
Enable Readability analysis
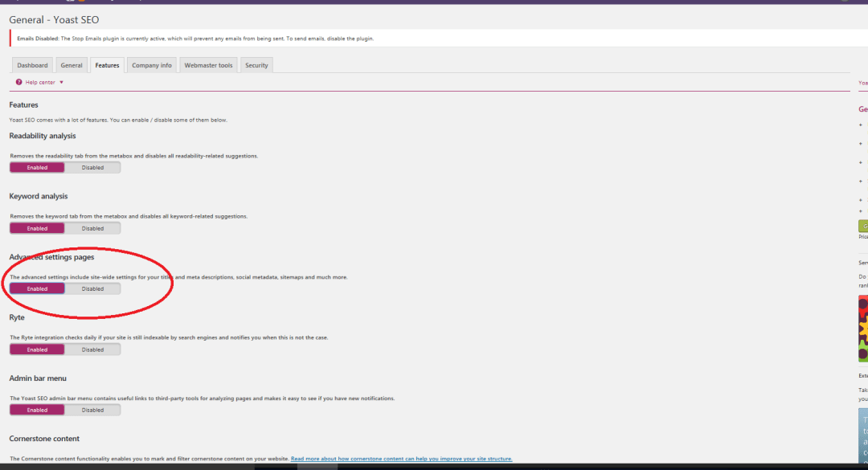coord(37,167)
